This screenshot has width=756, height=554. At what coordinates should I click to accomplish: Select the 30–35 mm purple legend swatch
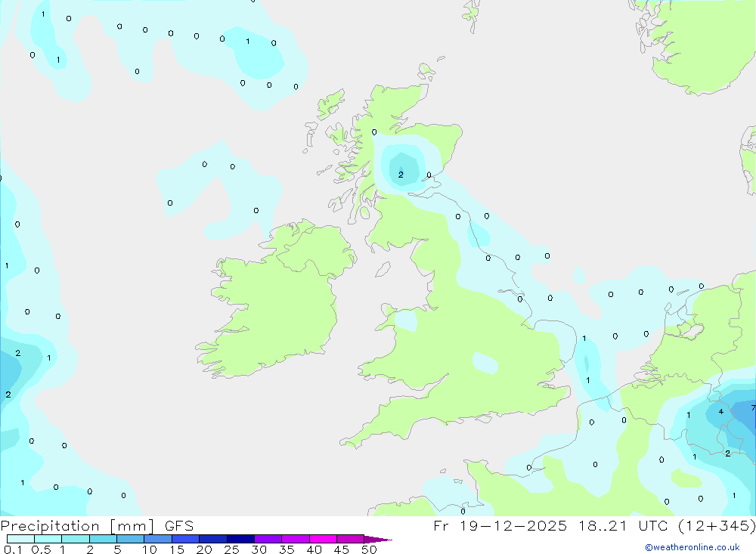click(268, 539)
